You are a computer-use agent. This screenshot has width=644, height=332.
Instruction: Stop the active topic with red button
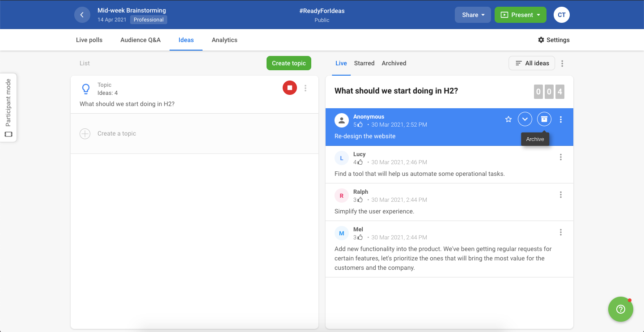tap(290, 88)
